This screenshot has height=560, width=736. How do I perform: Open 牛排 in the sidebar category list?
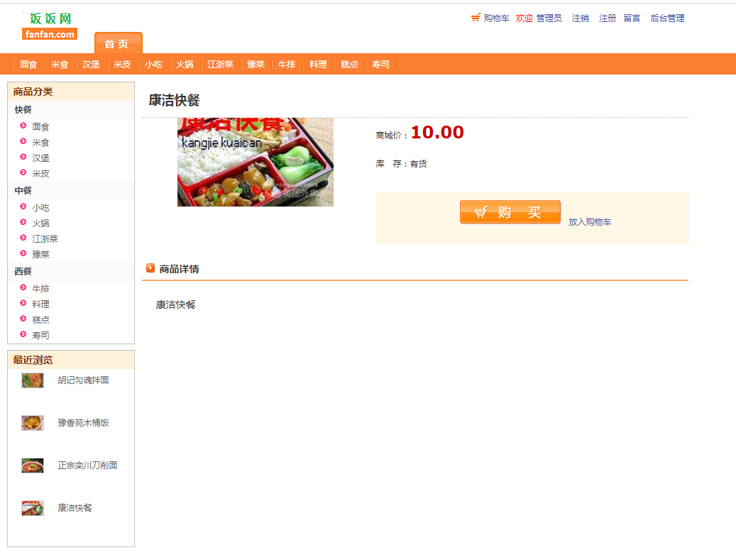[40, 288]
